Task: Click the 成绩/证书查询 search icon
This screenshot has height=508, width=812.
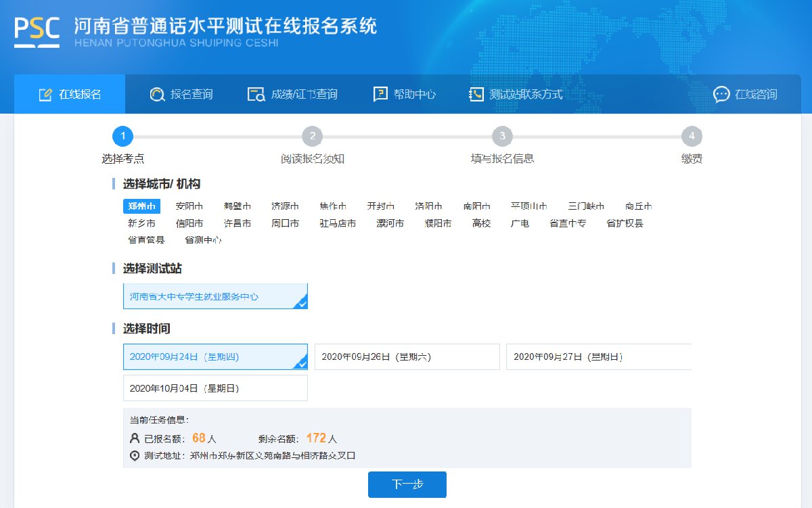Action: point(256,95)
